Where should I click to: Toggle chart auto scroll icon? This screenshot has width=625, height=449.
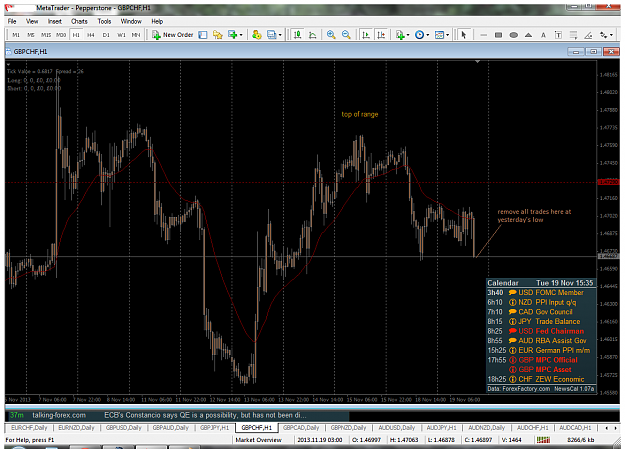point(366,35)
